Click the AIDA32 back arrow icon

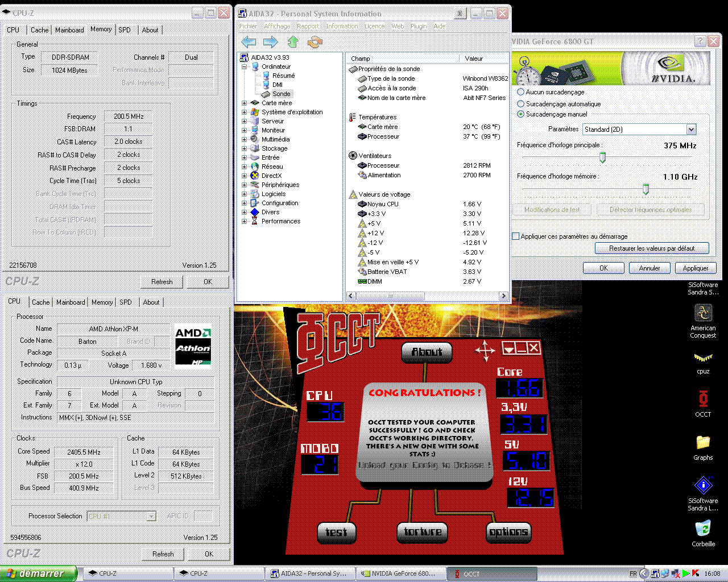pyautogui.click(x=249, y=41)
